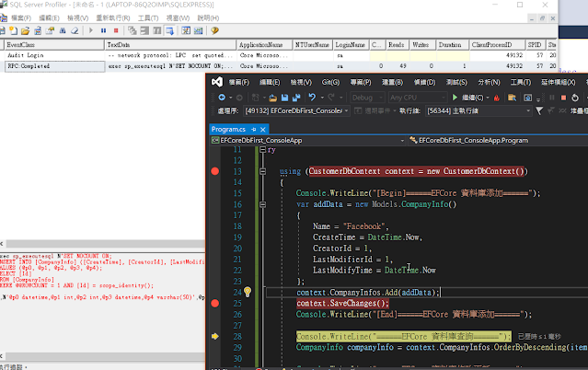588x370 pixels.
Task: Expand dropdown arrow beside 繼續(C)
Action: [488, 98]
